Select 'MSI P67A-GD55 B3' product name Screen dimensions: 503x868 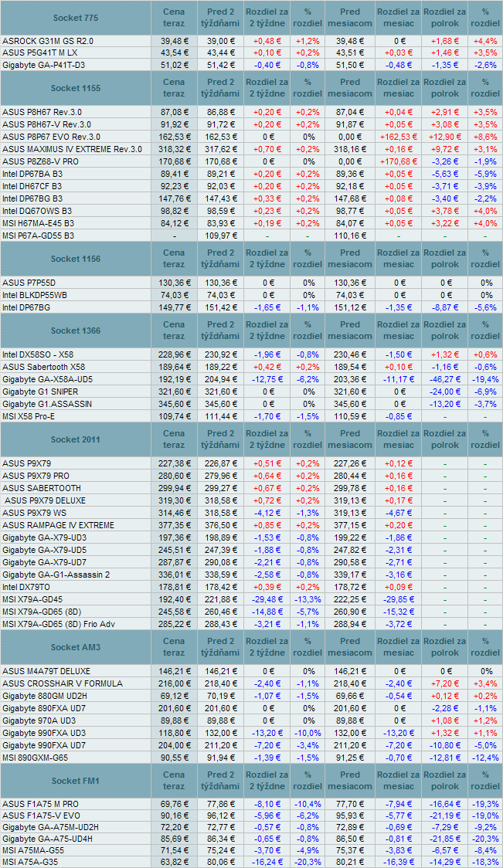(x=38, y=236)
